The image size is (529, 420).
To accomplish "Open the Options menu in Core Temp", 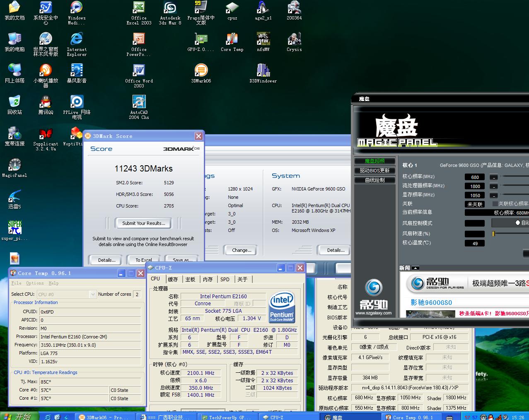I will click(x=35, y=283).
